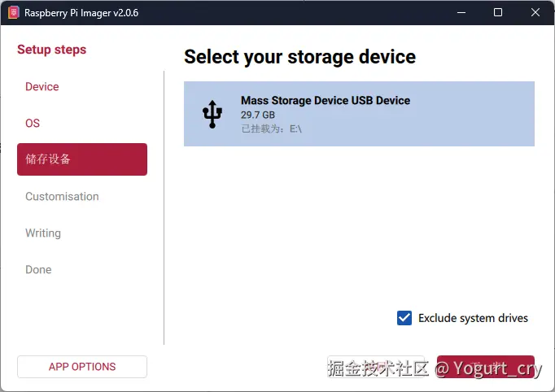Image resolution: width=555 pixels, height=392 pixels.
Task: Minimize the Raspberry Pi Imager window
Action: pos(461,13)
